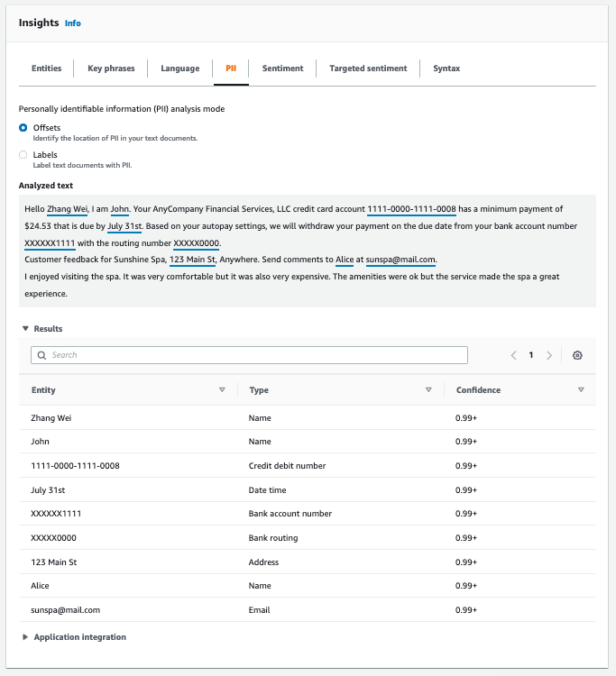Image resolution: width=616 pixels, height=676 pixels.
Task: Click page number 1 in pagination
Action: pyautogui.click(x=531, y=355)
